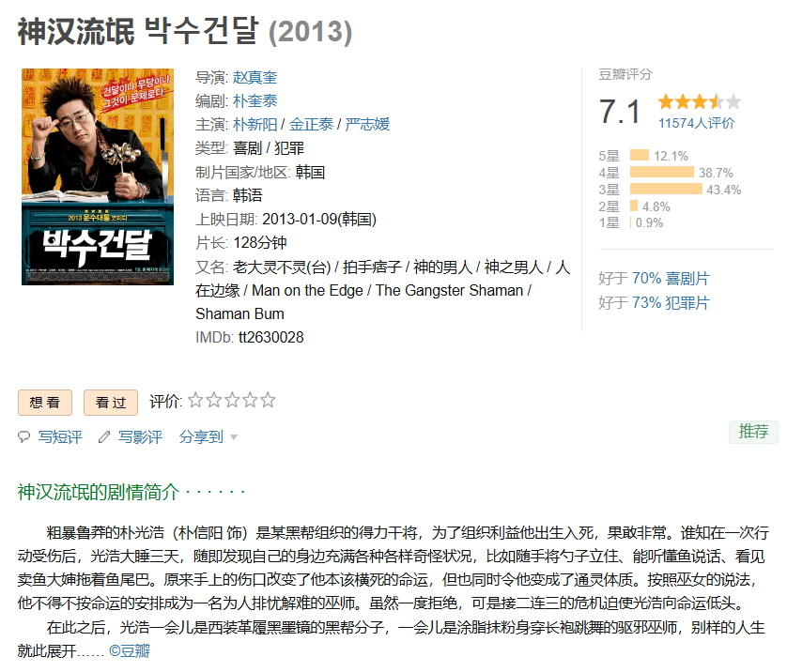The height and width of the screenshot is (672, 787).
Task: Select the third rating star
Action: pos(232,400)
